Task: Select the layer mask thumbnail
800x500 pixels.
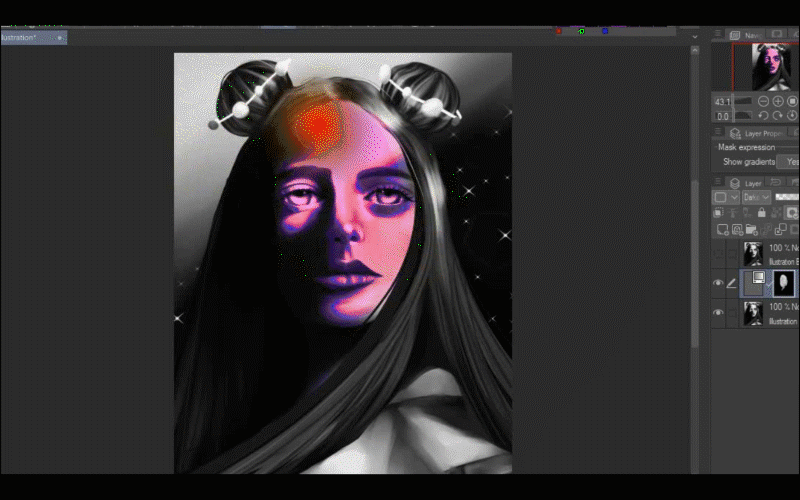Action: (x=784, y=283)
